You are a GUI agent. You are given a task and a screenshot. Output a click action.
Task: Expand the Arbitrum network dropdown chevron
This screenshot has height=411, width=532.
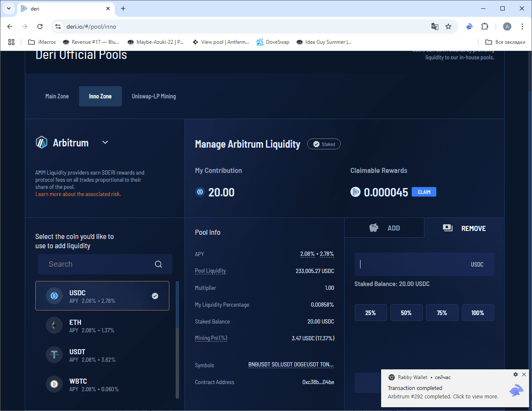click(105, 143)
